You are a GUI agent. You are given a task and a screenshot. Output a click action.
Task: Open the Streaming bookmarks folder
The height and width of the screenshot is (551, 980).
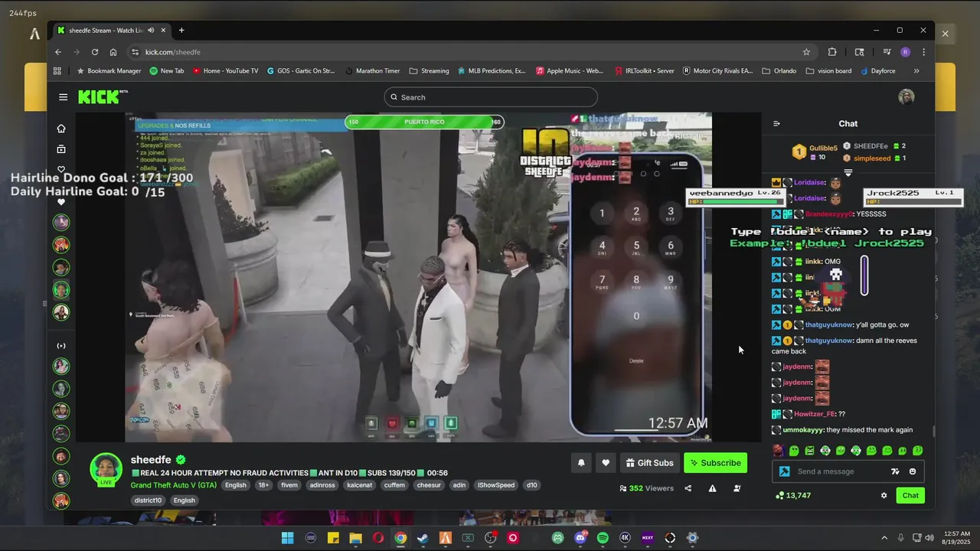[x=429, y=70]
